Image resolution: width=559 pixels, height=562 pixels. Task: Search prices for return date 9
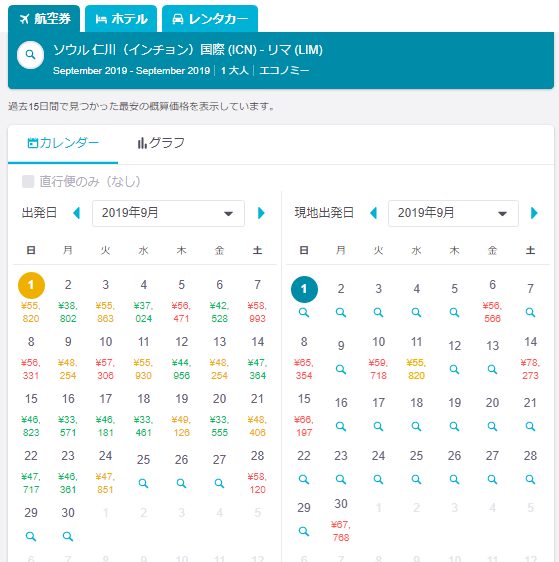pyautogui.click(x=341, y=370)
